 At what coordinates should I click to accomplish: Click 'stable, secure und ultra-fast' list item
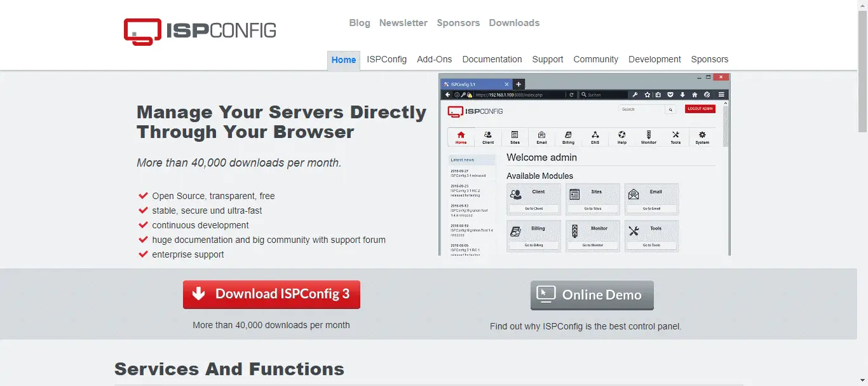207,210
